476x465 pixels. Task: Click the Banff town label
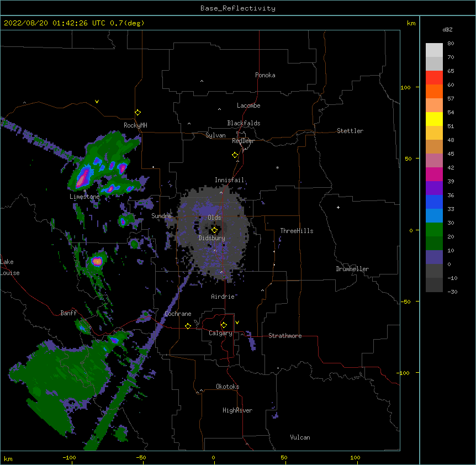(68, 313)
